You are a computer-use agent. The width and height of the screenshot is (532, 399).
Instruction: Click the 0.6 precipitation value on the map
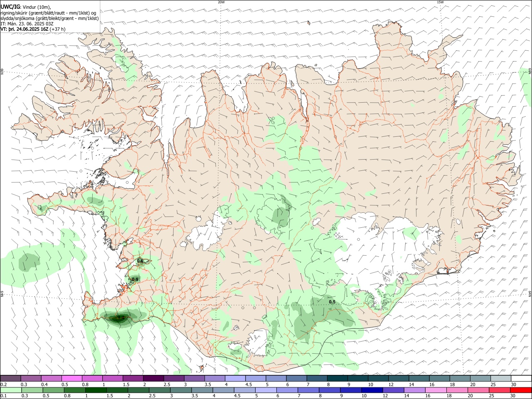point(140,261)
